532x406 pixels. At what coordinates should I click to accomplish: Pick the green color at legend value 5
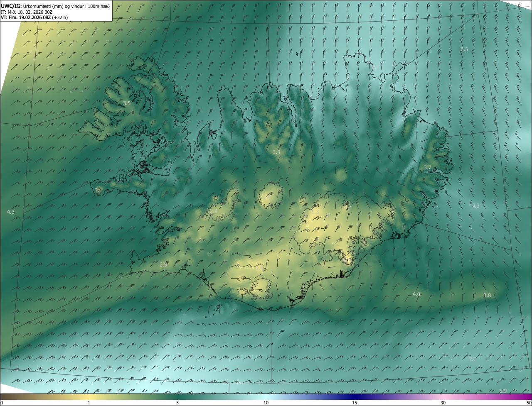[177, 396]
